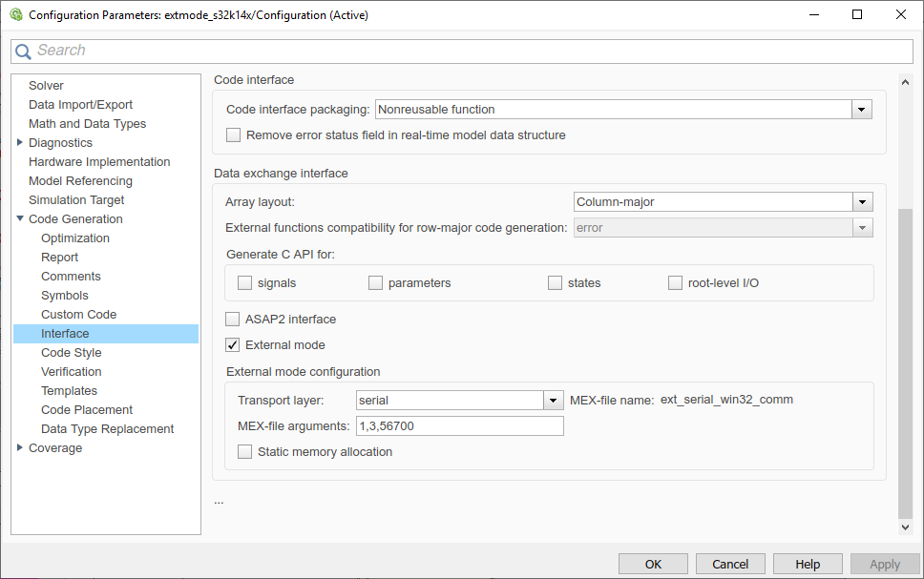Click the MEX-file arguments field
Viewport: 924px width, 579px height.
point(459,425)
